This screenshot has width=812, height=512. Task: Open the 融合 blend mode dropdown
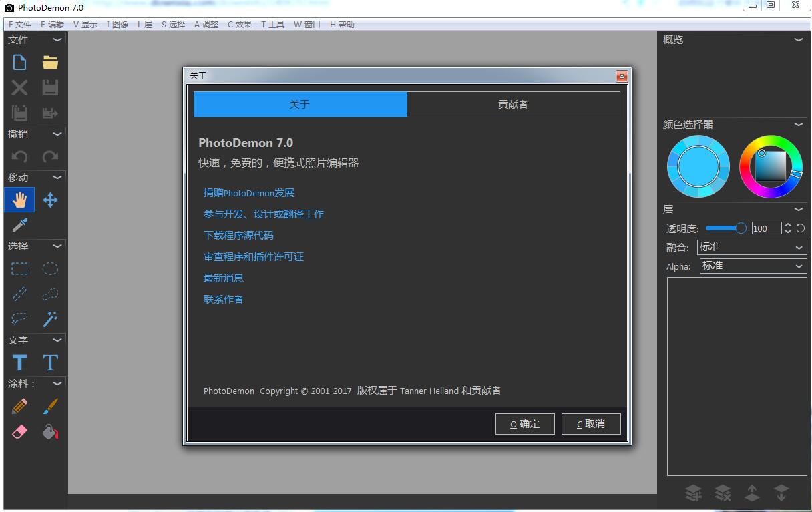[x=752, y=248]
